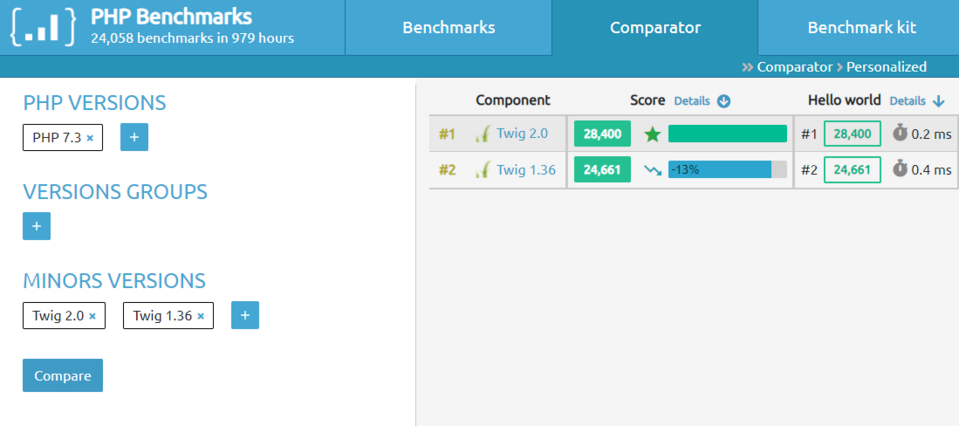Click the Score column header
The width and height of the screenshot is (959, 426).
coord(647,100)
